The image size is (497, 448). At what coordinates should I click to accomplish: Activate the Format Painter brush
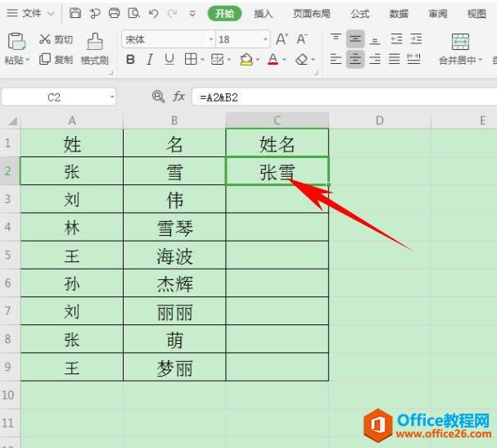95,41
